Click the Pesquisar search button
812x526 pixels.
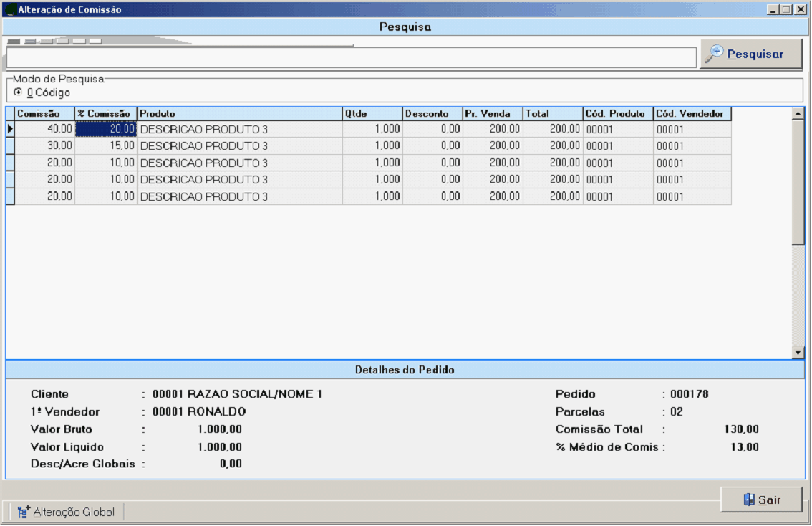(x=750, y=54)
